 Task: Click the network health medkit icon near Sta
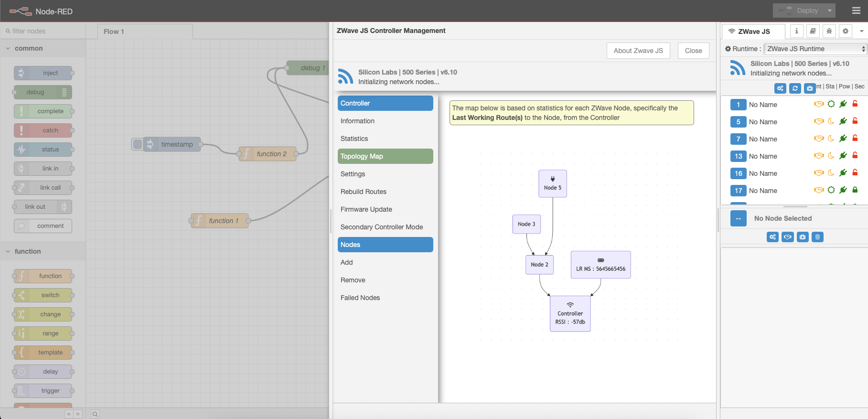coord(810,88)
